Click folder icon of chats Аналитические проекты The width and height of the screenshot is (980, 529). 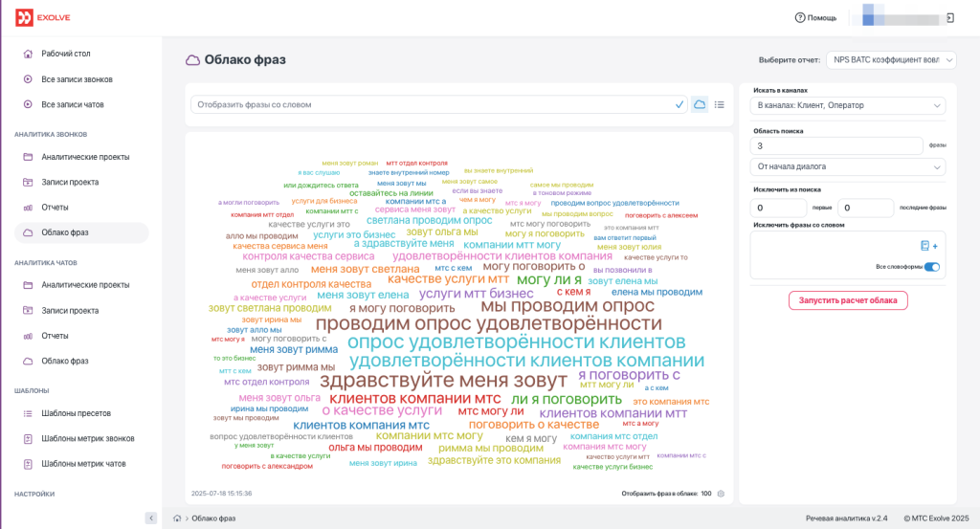[28, 285]
